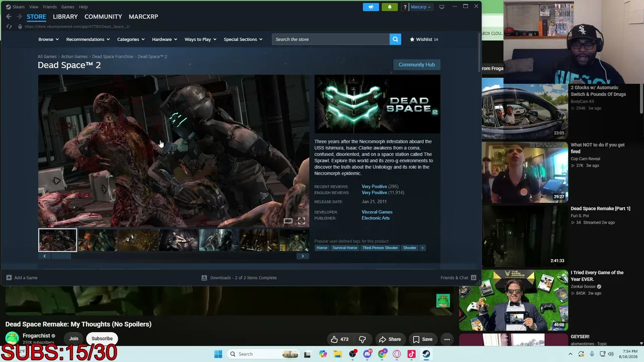Image resolution: width=644 pixels, height=362 pixels.
Task: Click the Action Games breadcrumb link
Action: 74,56
